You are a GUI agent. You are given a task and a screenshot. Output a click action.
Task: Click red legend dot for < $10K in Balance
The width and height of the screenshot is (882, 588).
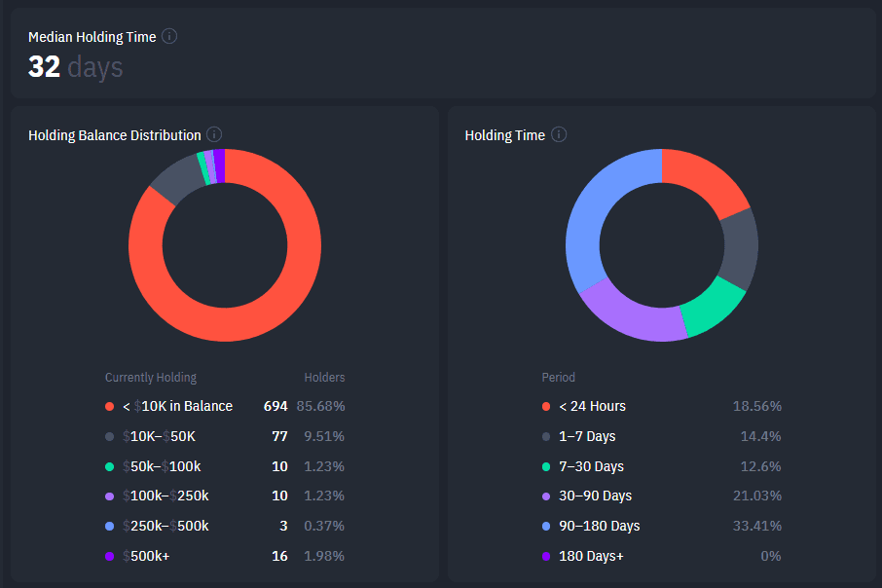[x=109, y=406]
